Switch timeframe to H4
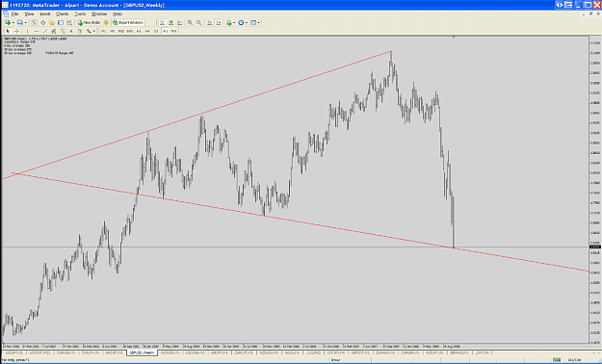 147,31
